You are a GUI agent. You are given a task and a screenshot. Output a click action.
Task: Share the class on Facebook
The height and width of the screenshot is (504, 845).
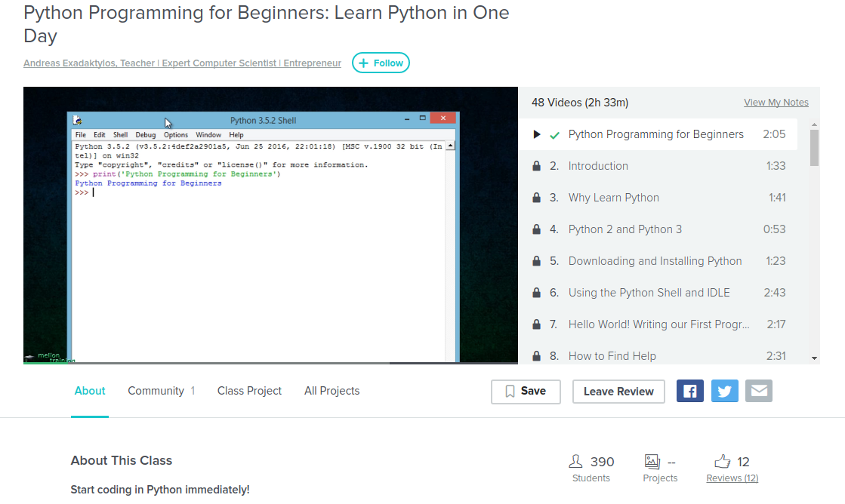689,390
